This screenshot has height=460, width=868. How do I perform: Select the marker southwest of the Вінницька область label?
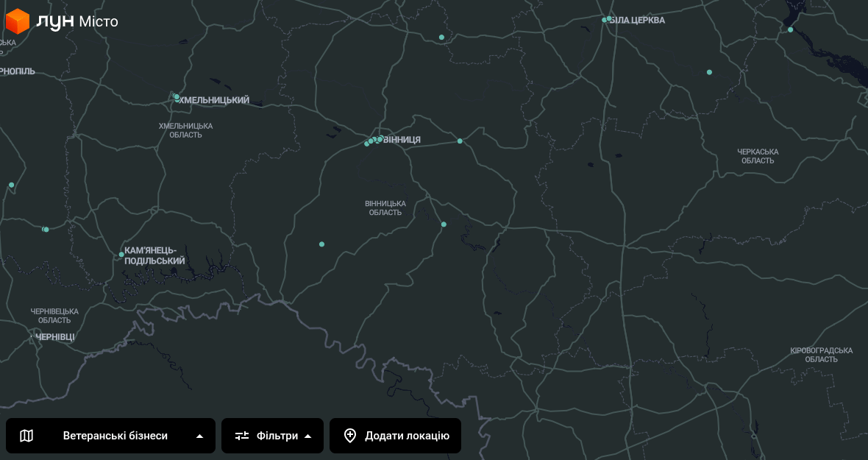coord(321,244)
